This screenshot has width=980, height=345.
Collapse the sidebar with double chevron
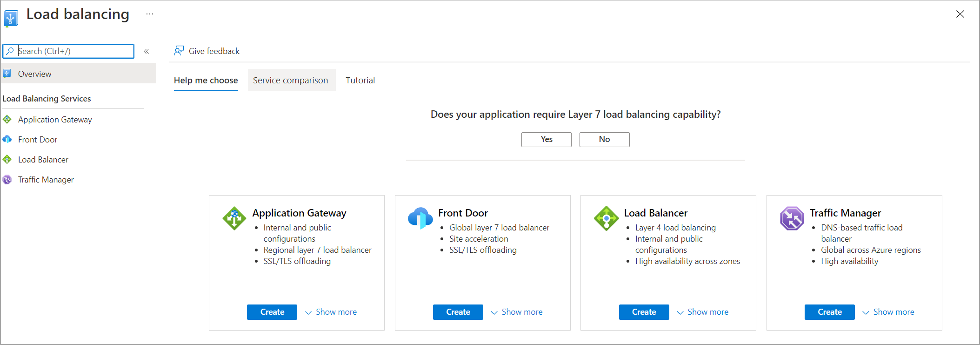pos(146,51)
